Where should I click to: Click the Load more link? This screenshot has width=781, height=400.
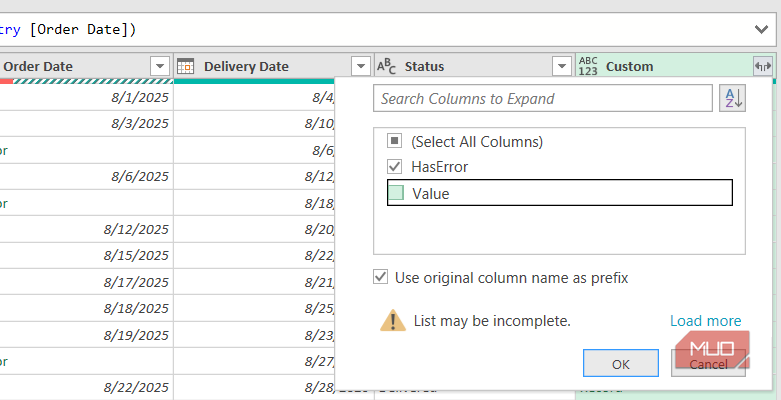[x=705, y=320]
